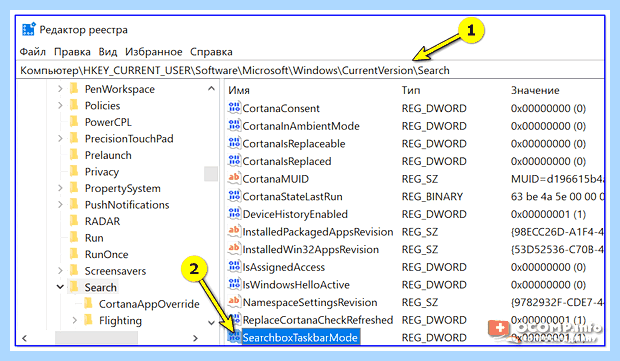Screen dimensions: 620x361
Task: Select the InstalledWin32AppsRevision string icon
Action: click(234, 249)
